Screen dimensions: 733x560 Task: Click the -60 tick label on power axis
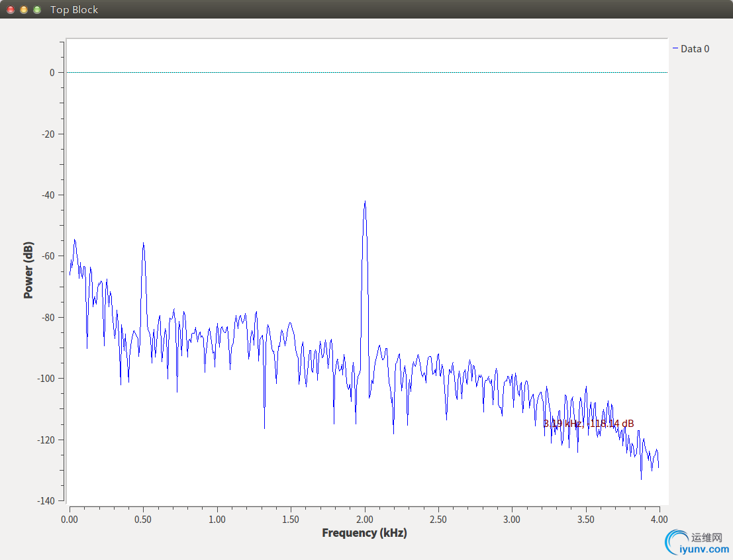point(48,256)
